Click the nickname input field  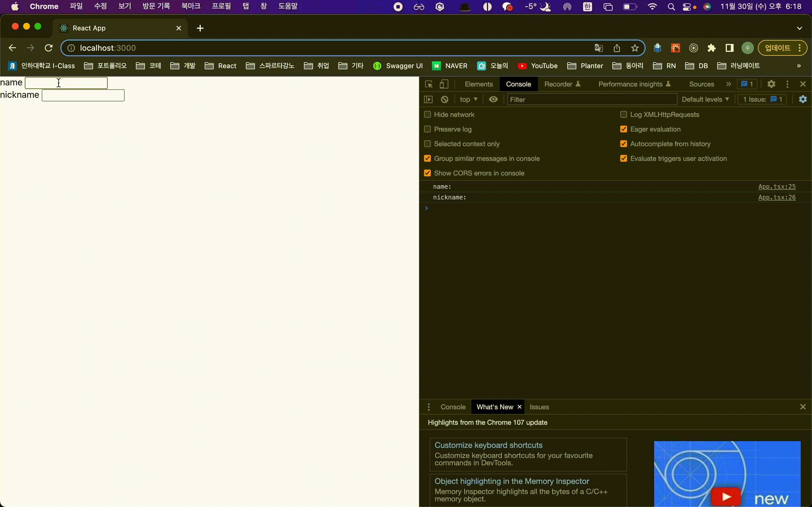click(x=83, y=95)
